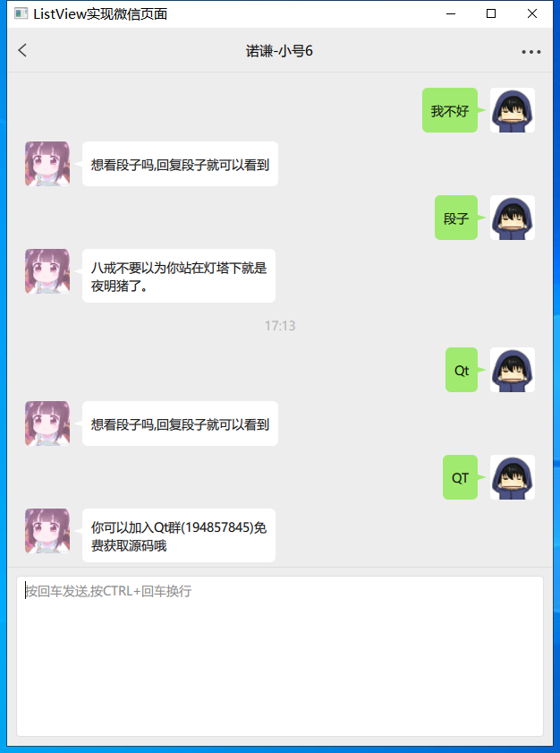Click the chat title '诺谦-小号6'
Viewport: 560px width, 753px height.
coord(279,51)
